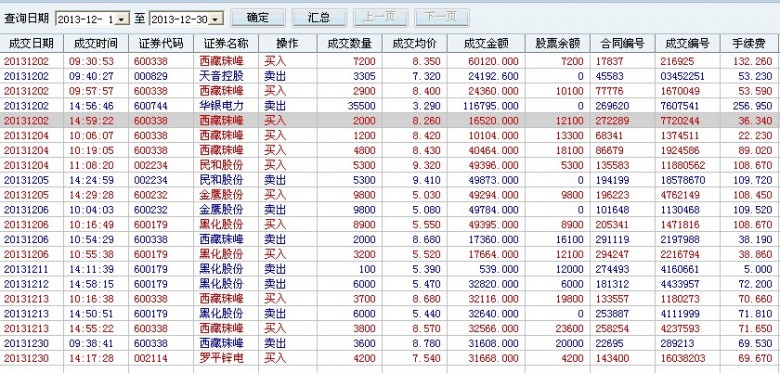Click the 确定 confirm button

[x=258, y=18]
